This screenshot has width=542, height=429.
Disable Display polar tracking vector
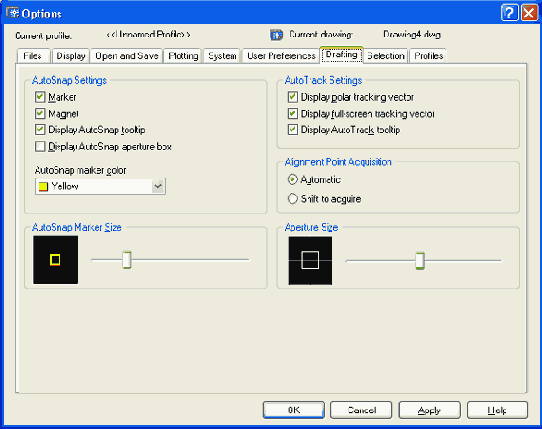293,97
